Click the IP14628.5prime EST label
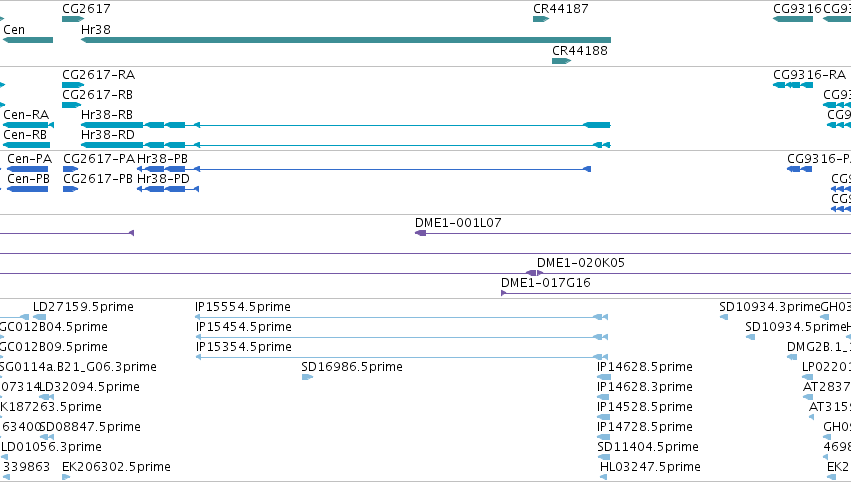Viewport: 851px width, 482px height. point(645,367)
